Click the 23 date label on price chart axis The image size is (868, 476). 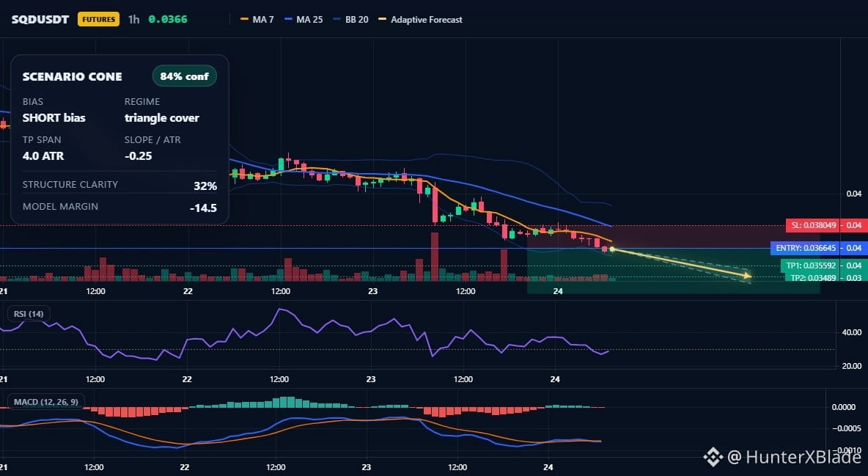(x=372, y=291)
